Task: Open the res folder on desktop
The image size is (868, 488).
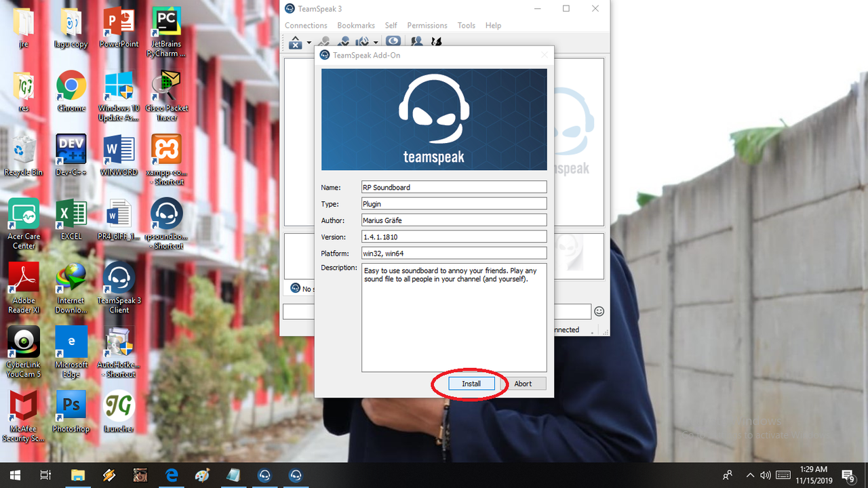Action: point(24,92)
